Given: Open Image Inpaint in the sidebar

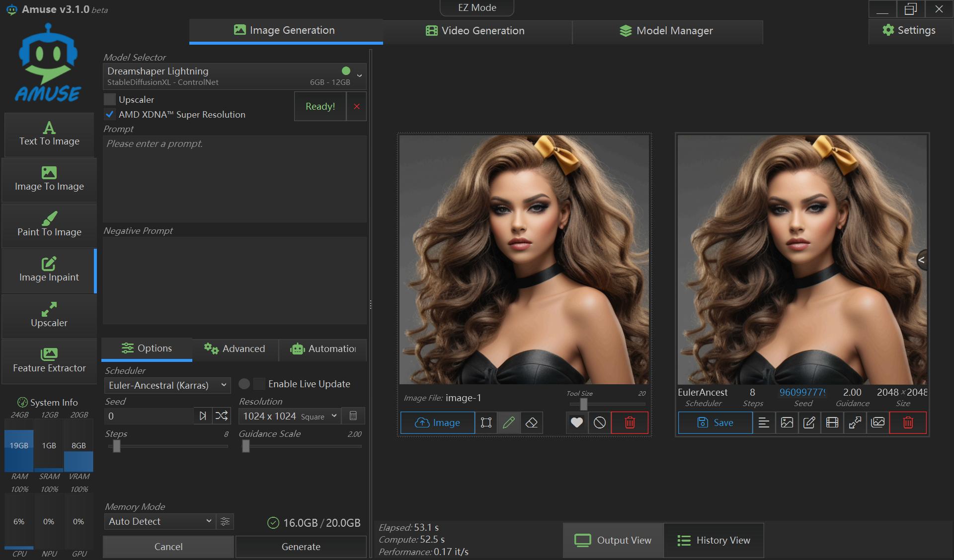Looking at the screenshot, I should coord(49,270).
